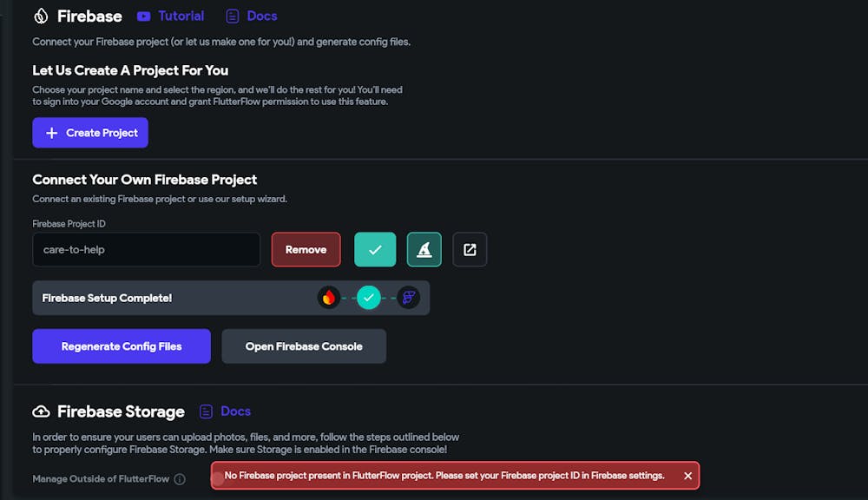Click Regenerate Config Files button
The image size is (868, 500).
[x=122, y=346]
